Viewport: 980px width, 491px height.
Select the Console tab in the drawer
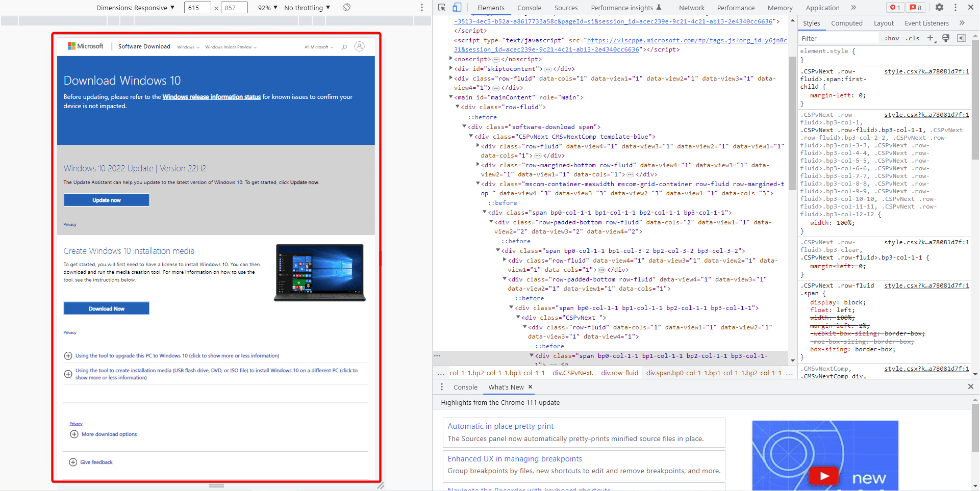pyautogui.click(x=465, y=387)
